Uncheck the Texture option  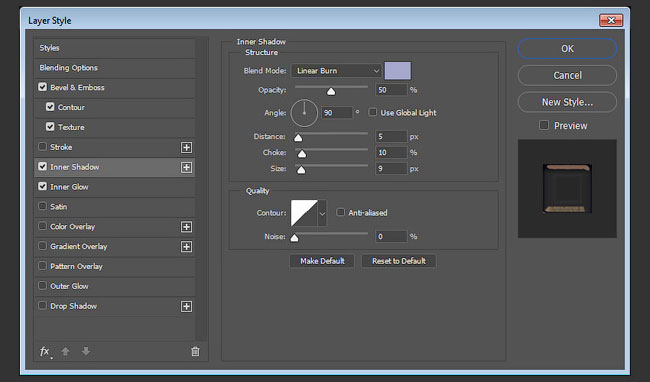pos(50,127)
